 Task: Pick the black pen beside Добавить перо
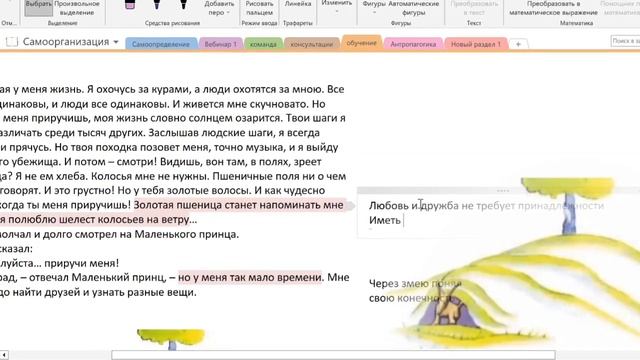pos(183,4)
